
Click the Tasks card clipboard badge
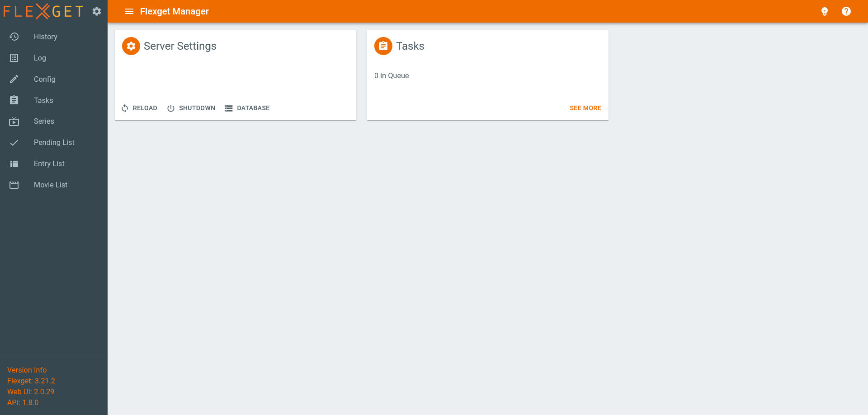[383, 46]
